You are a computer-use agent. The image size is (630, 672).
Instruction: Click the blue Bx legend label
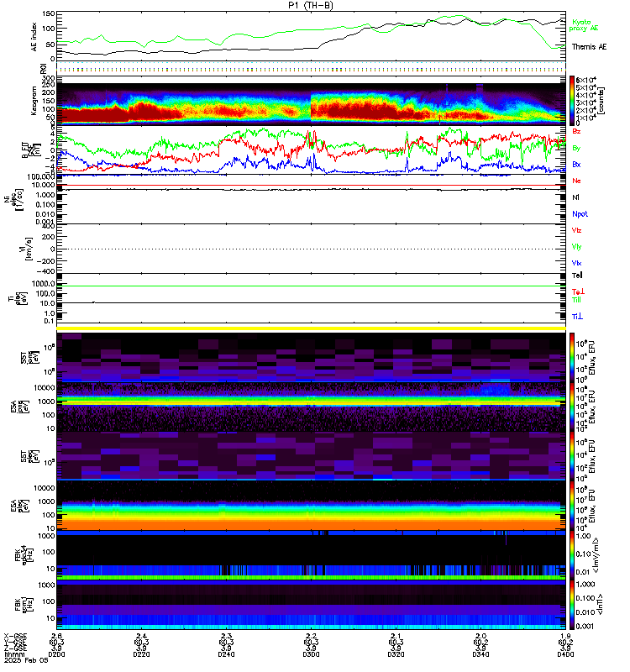(576, 164)
